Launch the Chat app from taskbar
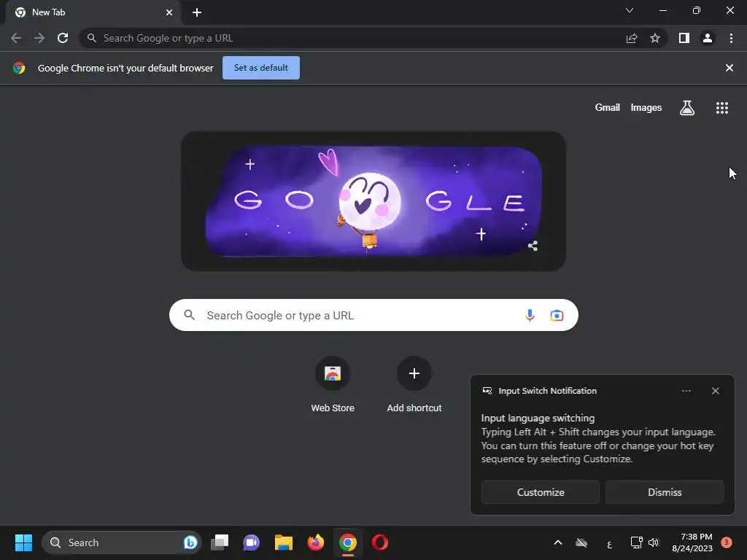The image size is (747, 560). (252, 542)
